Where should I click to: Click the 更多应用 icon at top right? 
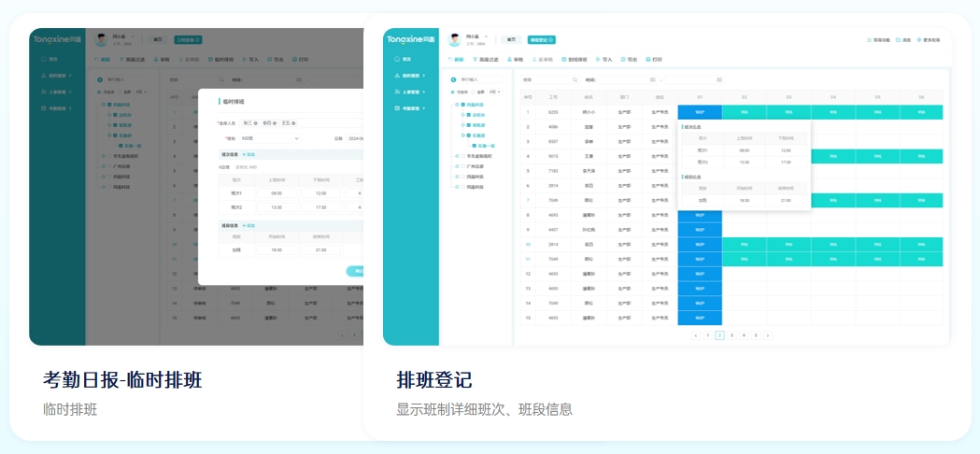(x=918, y=40)
